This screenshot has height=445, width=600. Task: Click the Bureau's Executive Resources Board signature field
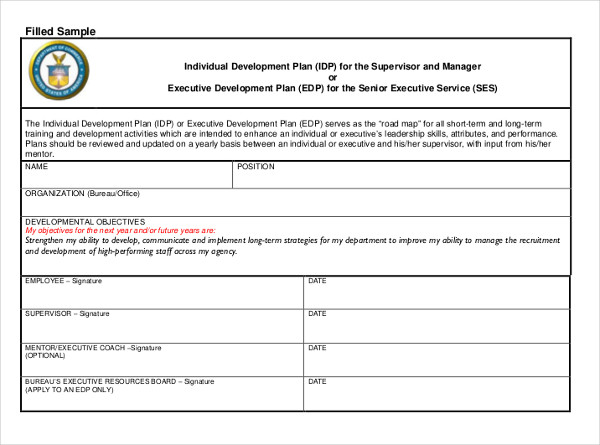162,393
